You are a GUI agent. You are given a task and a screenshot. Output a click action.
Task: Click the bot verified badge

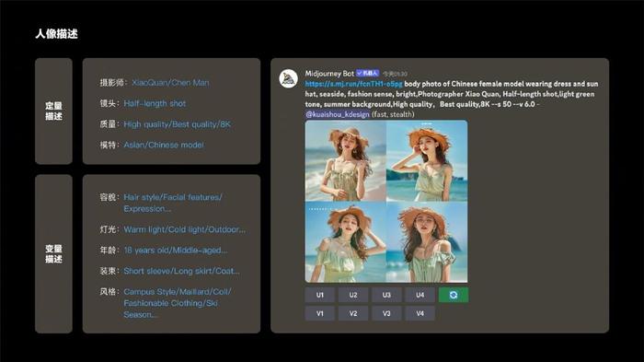coord(367,73)
